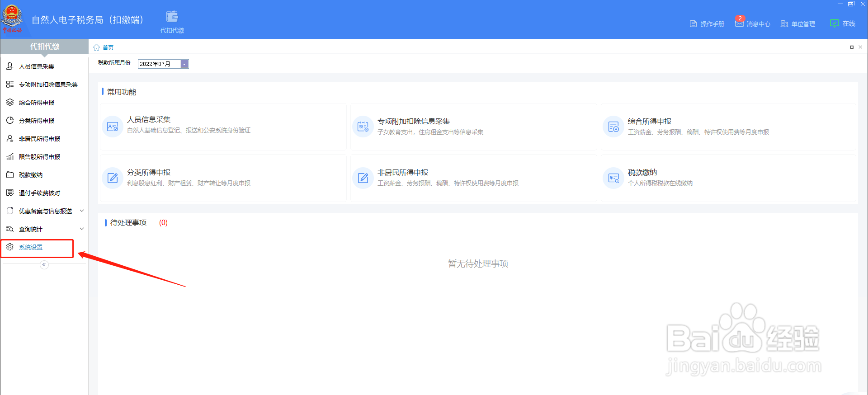Click sidebar 人员信息采集 person icon
Image resolution: width=868 pixels, height=395 pixels.
point(10,66)
